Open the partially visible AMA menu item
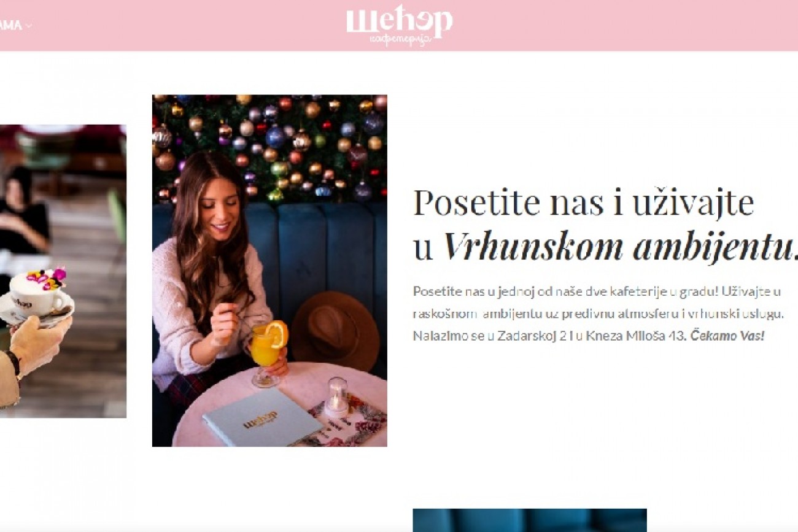The width and height of the screenshot is (798, 532). [x=11, y=26]
